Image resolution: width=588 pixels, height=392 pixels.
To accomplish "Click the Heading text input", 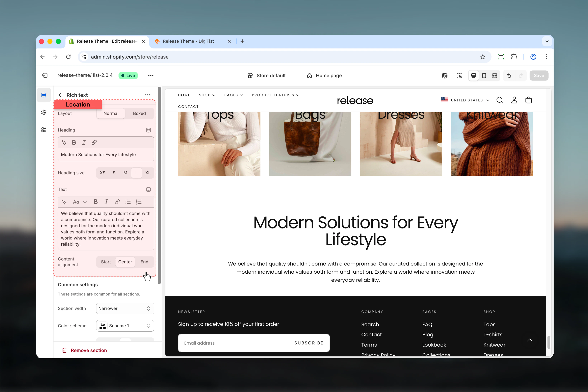I will coord(106,155).
